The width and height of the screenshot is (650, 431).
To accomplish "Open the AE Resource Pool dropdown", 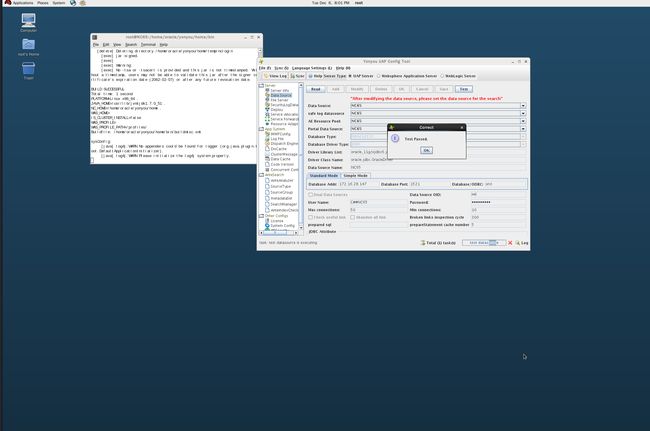I will (x=523, y=121).
